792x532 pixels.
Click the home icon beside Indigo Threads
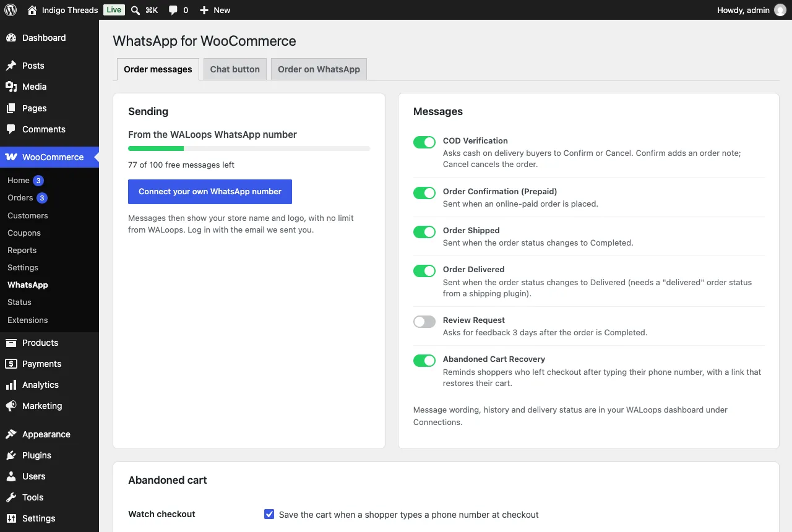32,10
